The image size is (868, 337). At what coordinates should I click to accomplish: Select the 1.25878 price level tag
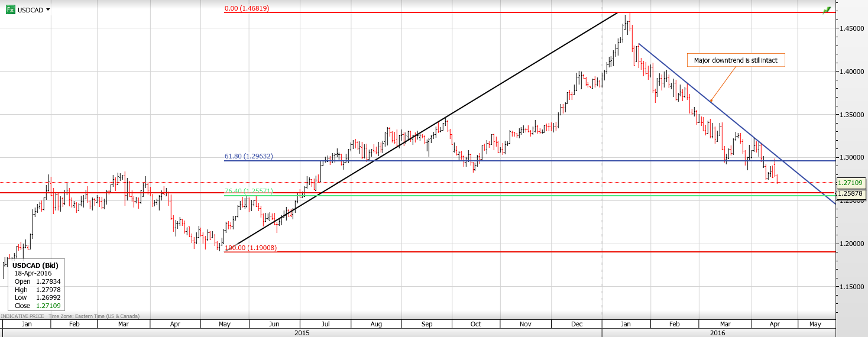click(x=851, y=193)
